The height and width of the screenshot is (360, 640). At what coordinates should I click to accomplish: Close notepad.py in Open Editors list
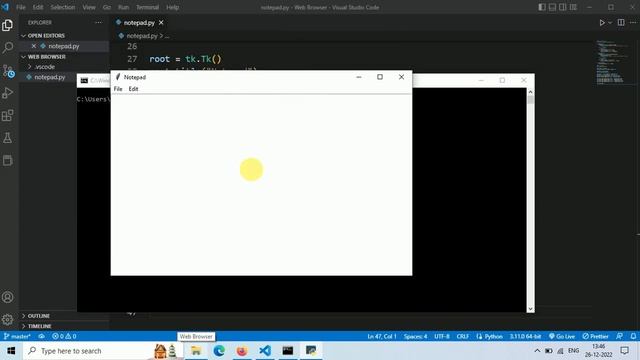point(34,46)
